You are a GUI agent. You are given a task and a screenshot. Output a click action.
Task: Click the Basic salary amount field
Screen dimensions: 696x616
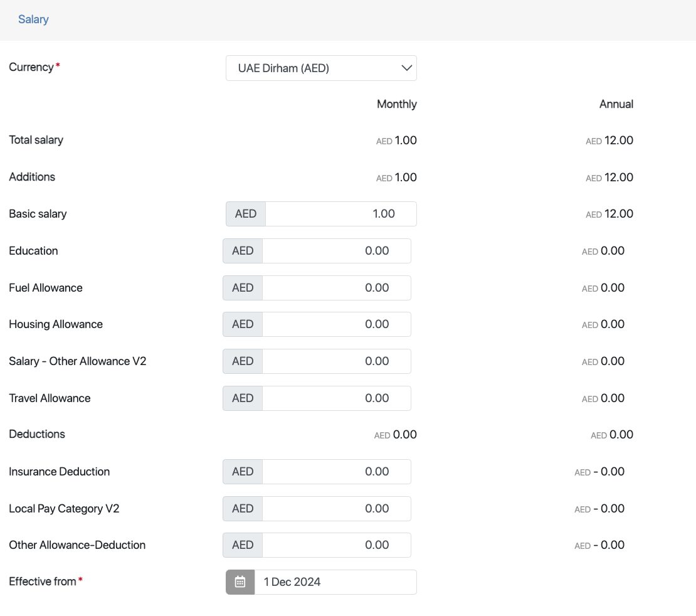pos(340,214)
